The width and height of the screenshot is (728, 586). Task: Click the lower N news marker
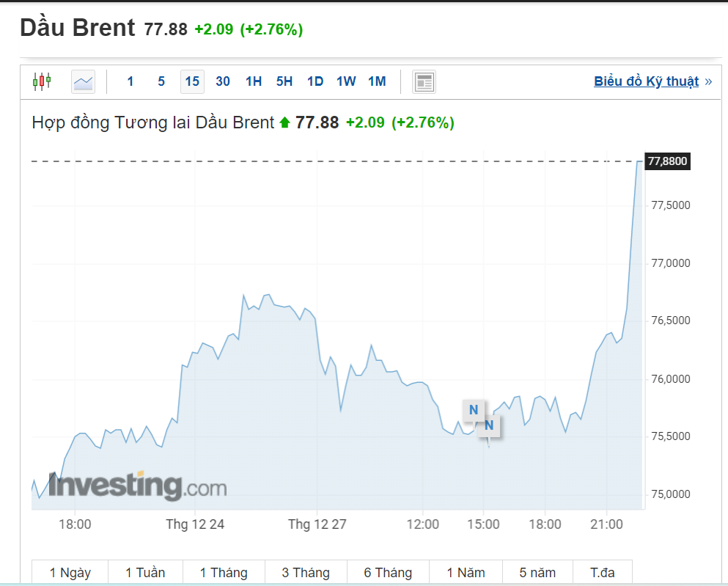489,425
